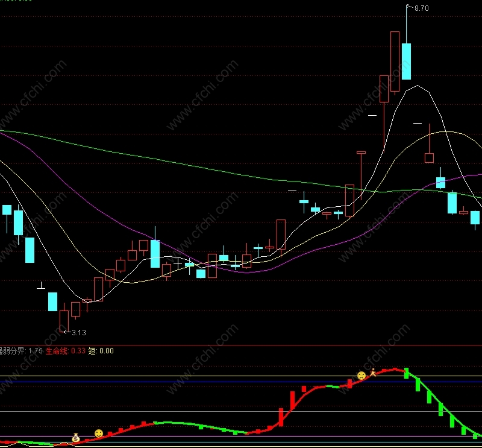The height and width of the screenshot is (448, 482).
Task: Select the cyan candle under the 8.70 label
Action: 406,62
